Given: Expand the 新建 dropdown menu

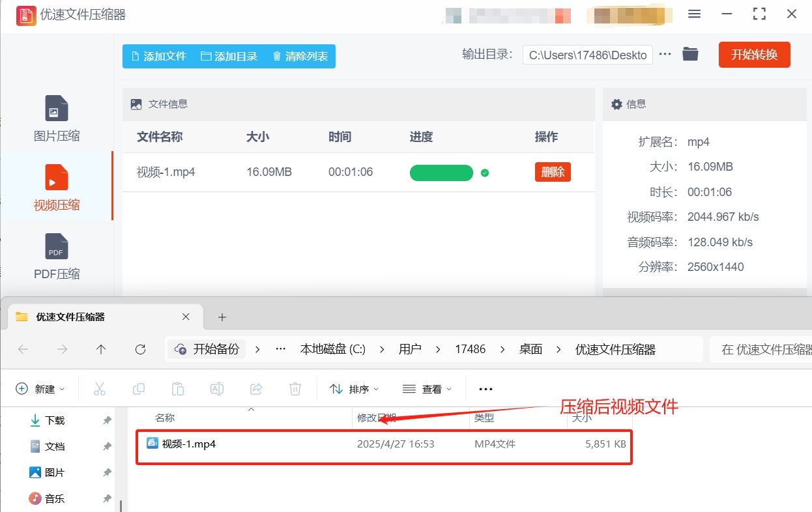Looking at the screenshot, I should [x=40, y=388].
